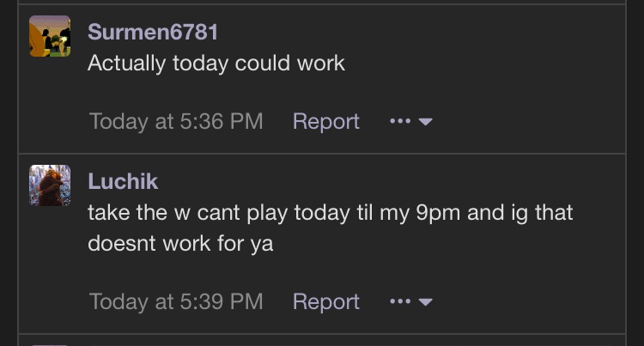Expand the arrow menu on the 5:39 PM comment
The image size is (644, 346).
coord(426,302)
